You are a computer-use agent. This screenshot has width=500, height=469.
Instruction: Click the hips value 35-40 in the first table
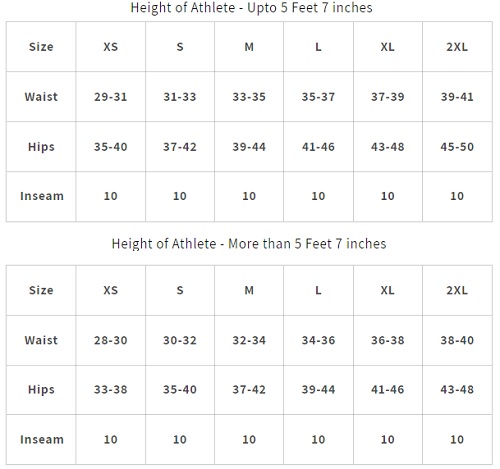click(111, 147)
